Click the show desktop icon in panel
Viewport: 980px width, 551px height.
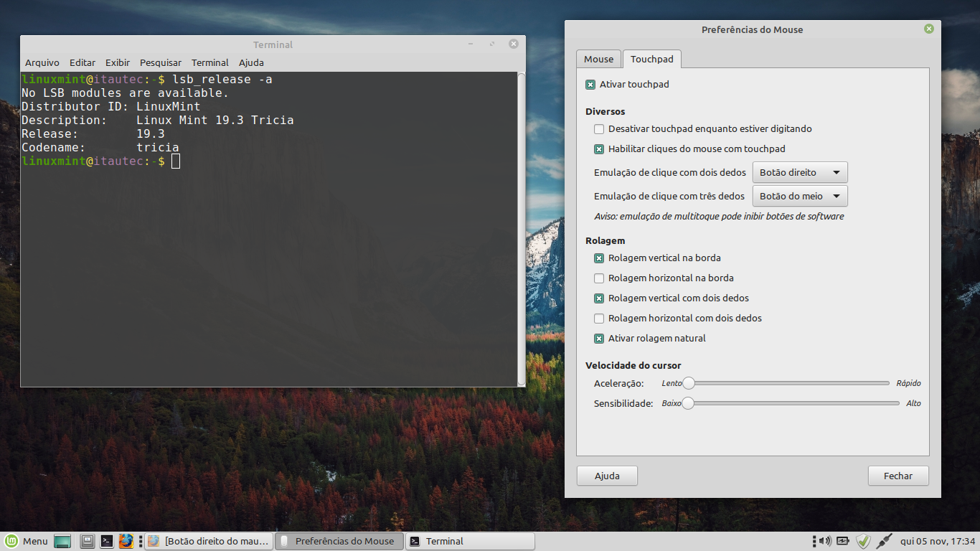pyautogui.click(x=62, y=541)
